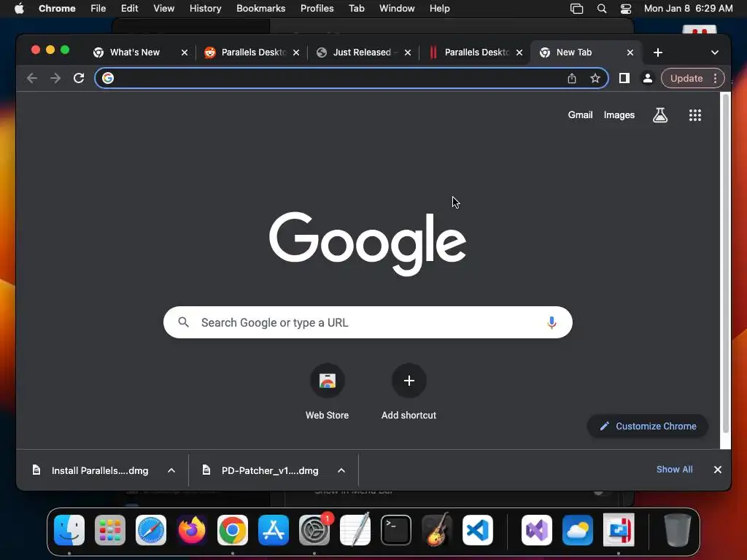Viewport: 747px width, 560px height.
Task: Open the three-dot Chrome menu
Action: (715, 78)
